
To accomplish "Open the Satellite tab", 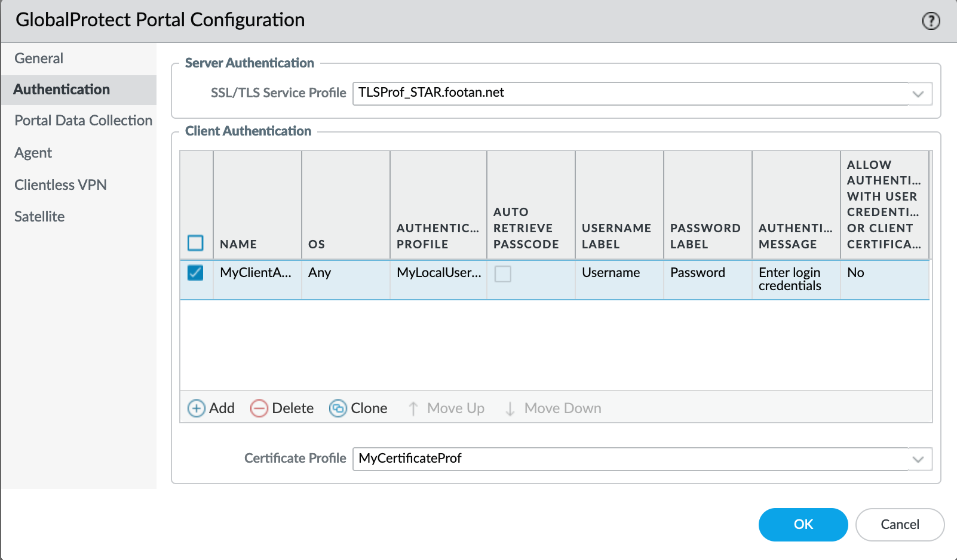I will point(79,217).
